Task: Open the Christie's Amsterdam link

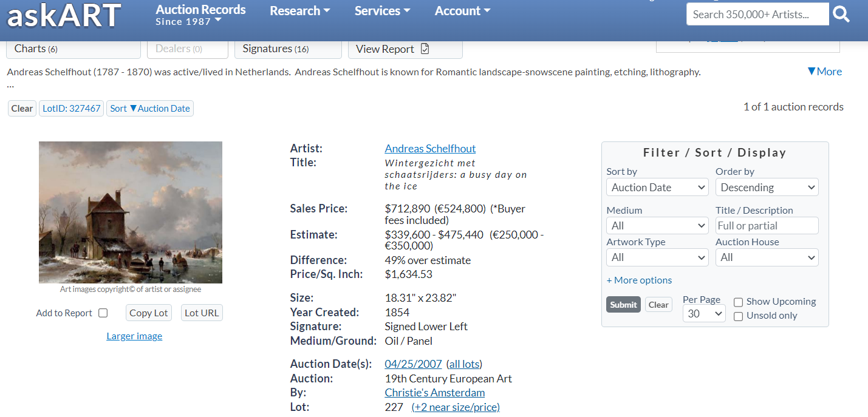Action: click(434, 393)
